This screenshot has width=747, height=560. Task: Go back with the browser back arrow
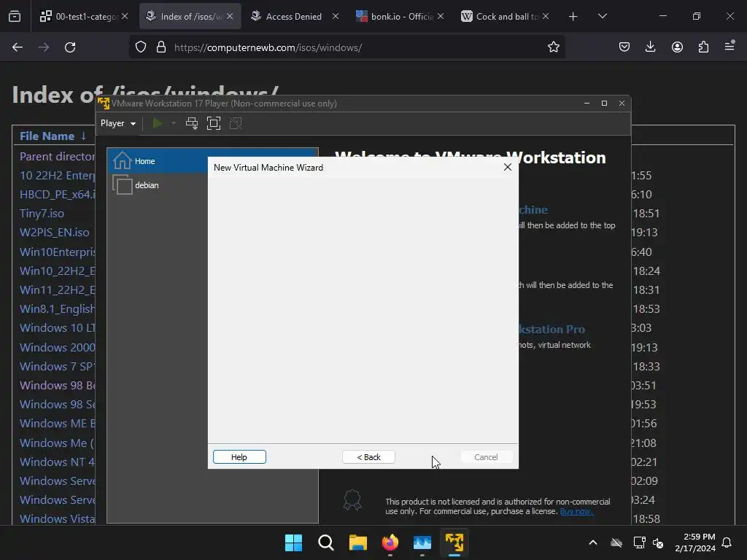[18, 47]
